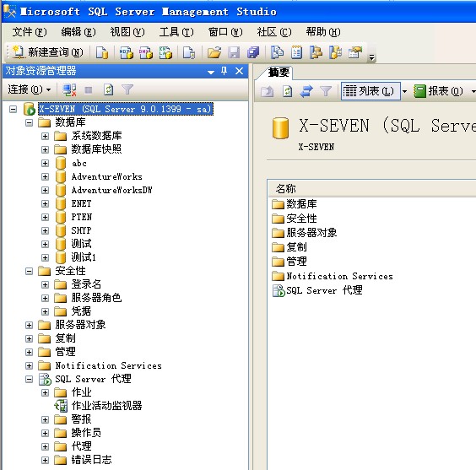The image size is (476, 470).
Task: Click the MDX analysis query toolbar icon
Action: [126, 52]
